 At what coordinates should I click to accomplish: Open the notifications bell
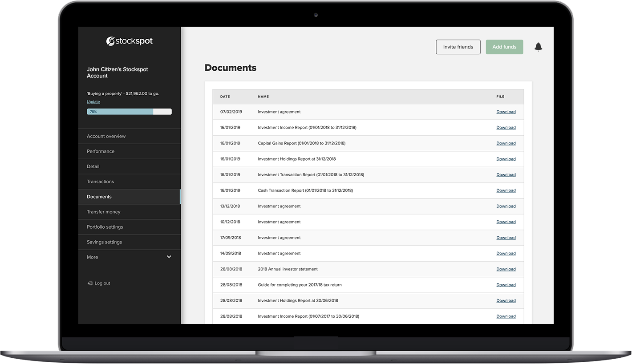click(x=538, y=47)
